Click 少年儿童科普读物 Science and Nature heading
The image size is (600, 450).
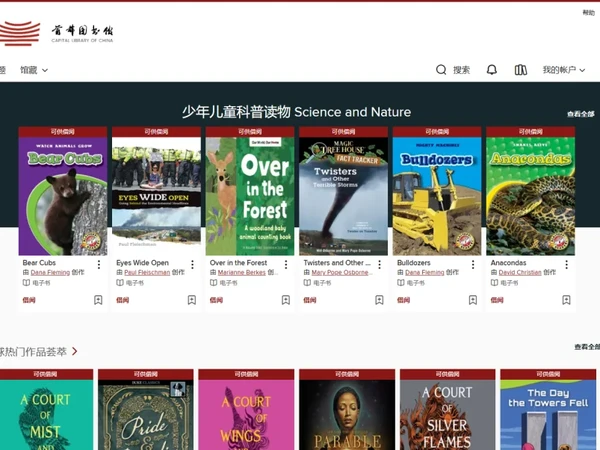pos(297,112)
